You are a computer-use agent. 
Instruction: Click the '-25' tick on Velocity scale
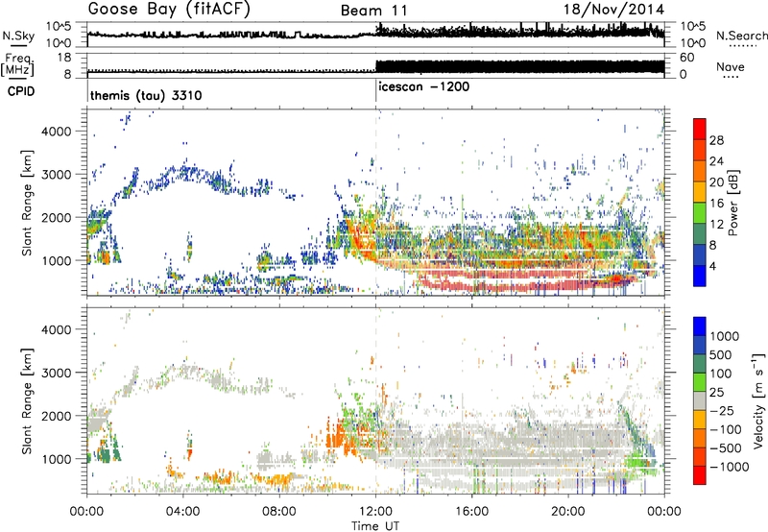point(724,411)
